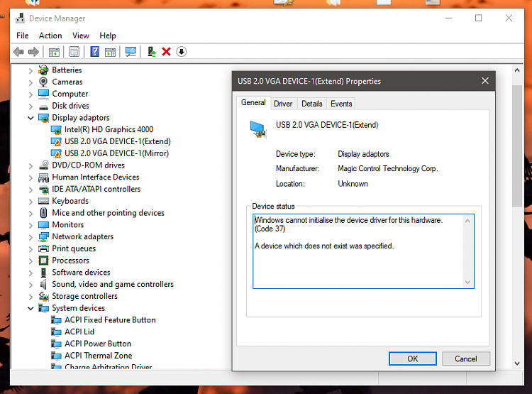Viewport: 532px width, 394px height.
Task: Expand IDE ATA/ATAPI controllers node
Action: (x=31, y=190)
